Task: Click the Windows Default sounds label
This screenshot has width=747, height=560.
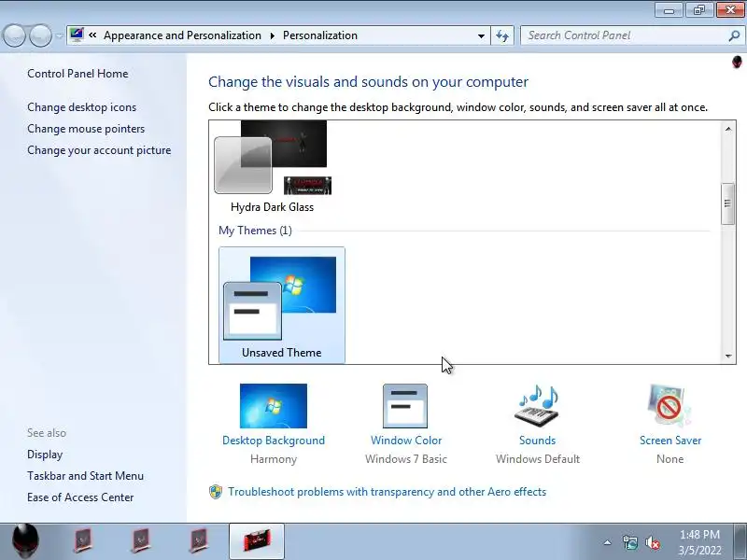Action: coord(538,459)
